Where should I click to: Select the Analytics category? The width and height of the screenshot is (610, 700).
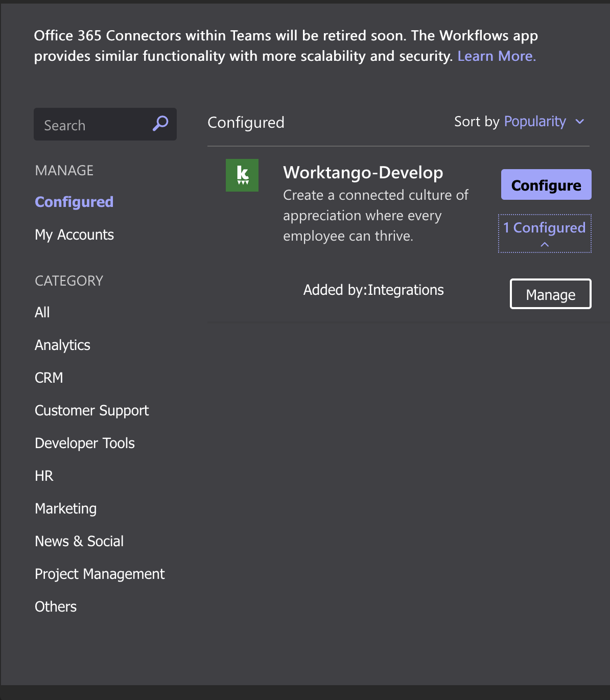click(62, 345)
